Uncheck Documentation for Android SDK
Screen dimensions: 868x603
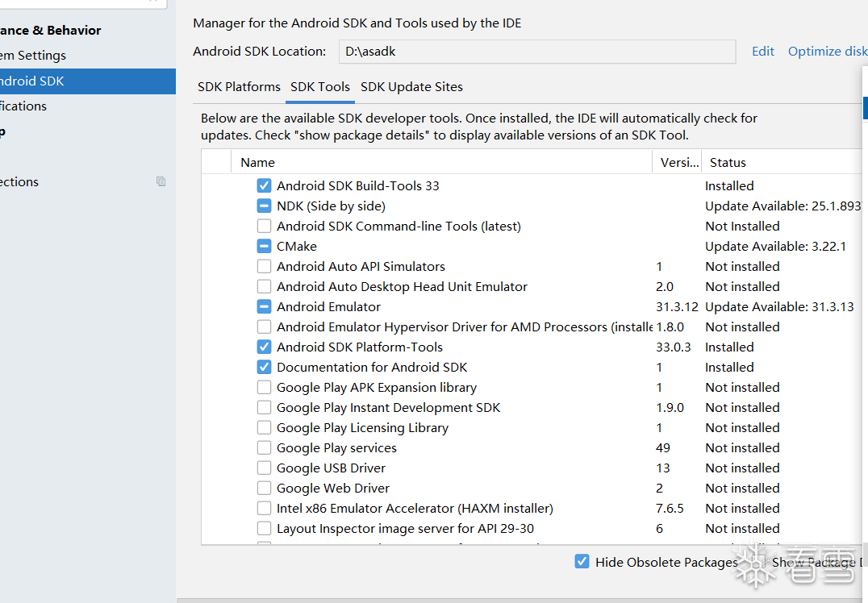(x=264, y=368)
